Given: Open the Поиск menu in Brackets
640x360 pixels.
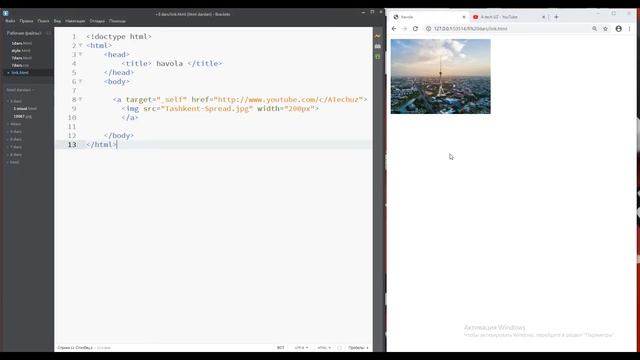Looking at the screenshot, I should click(43, 21).
